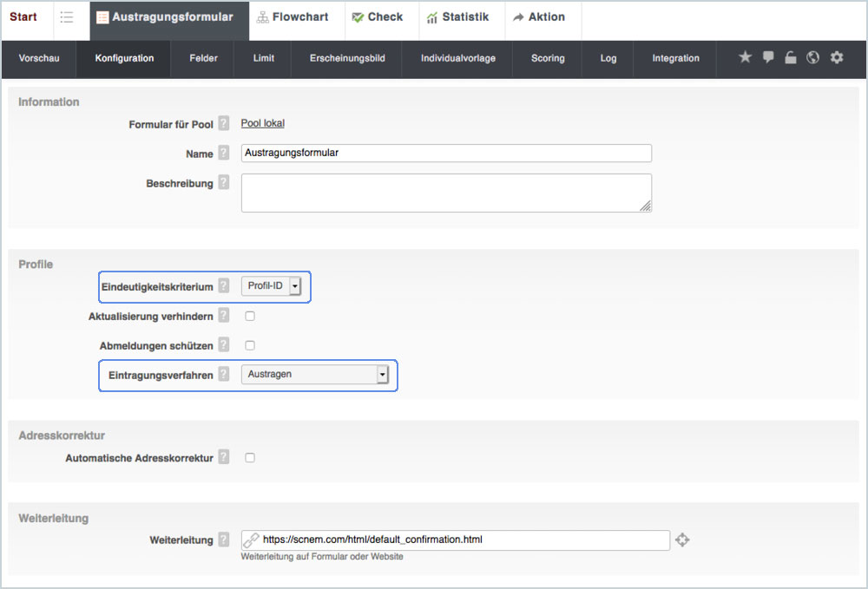Image resolution: width=868 pixels, height=589 pixels.
Task: Open the settings gear icon
Action: point(837,57)
